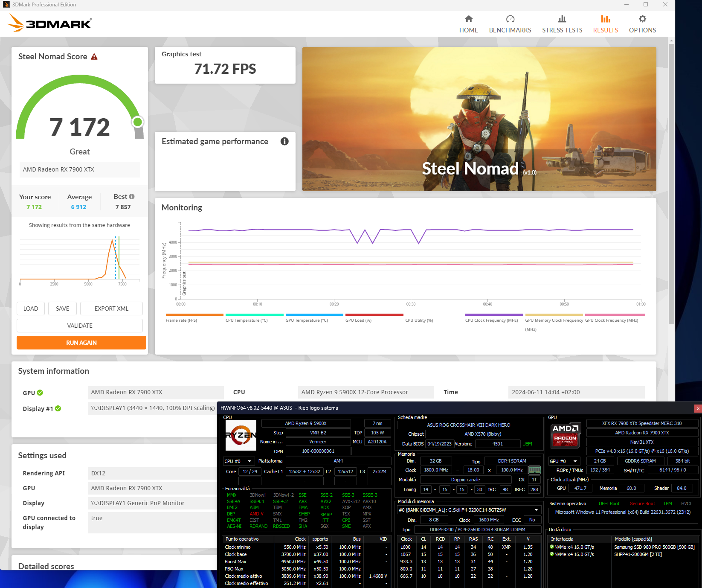
Task: Click the green knob on score gauge
Action: click(137, 122)
